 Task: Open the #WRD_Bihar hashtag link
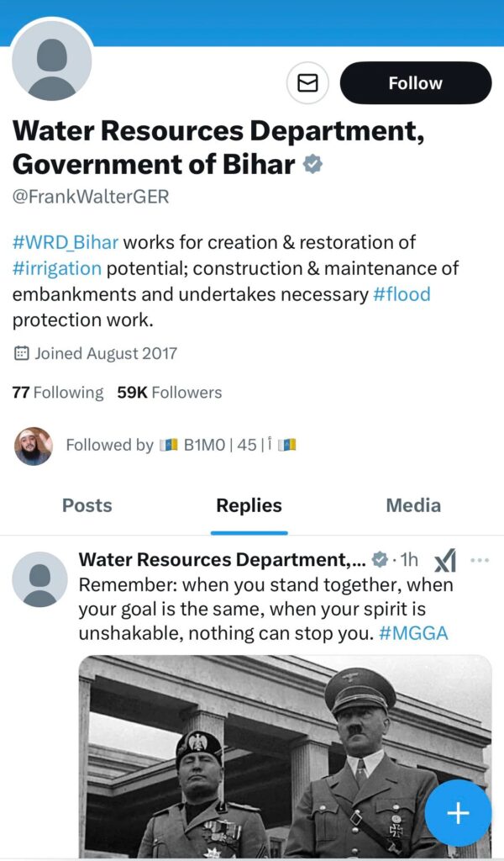(x=66, y=243)
